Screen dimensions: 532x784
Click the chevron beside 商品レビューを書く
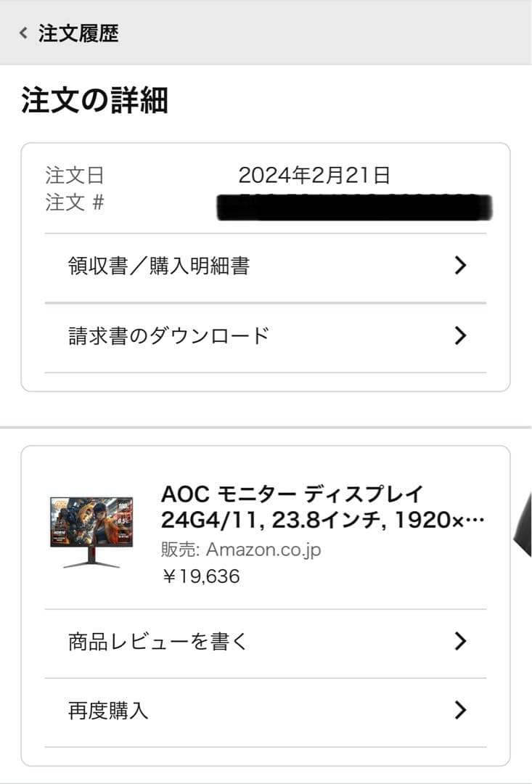[x=459, y=641]
